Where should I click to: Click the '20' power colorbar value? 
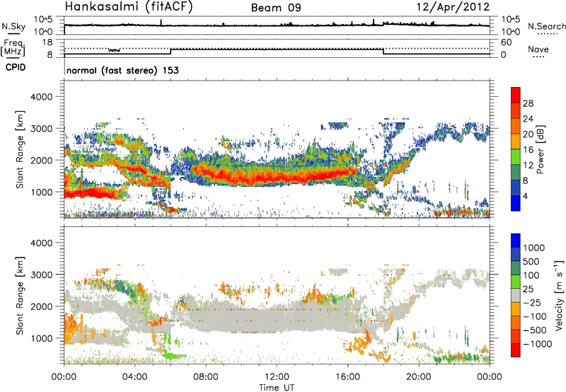click(528, 134)
